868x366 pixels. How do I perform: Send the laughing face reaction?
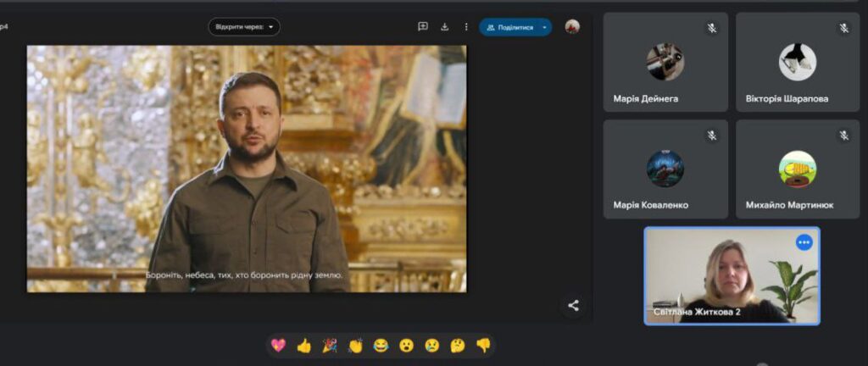click(381, 346)
